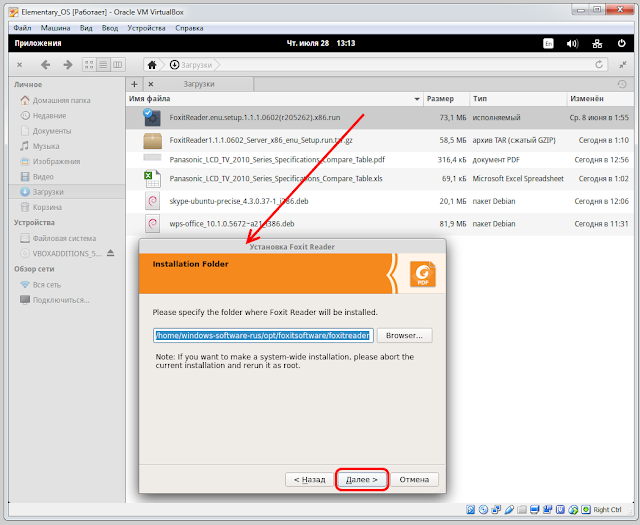Screen dimensions: 640x525
Task: Open the Browser... folder chooser
Action: coord(404,336)
